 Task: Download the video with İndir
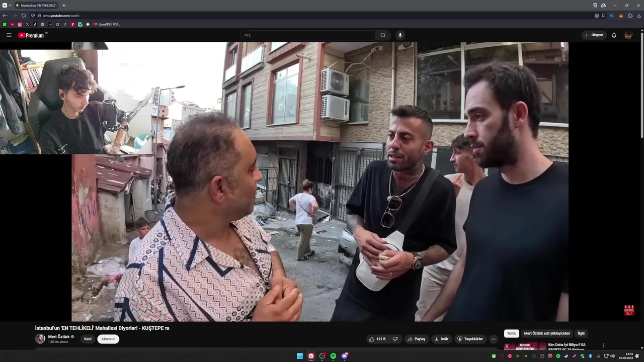pos(441,339)
